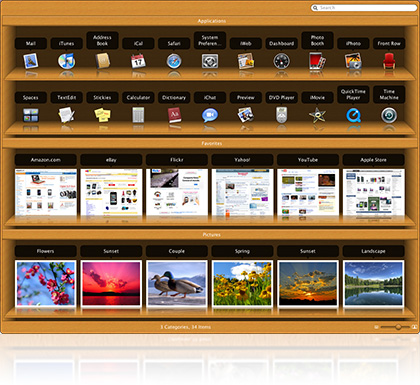This screenshot has height=385, width=420.
Task: Click the Time Machine label
Action: pyautogui.click(x=389, y=94)
